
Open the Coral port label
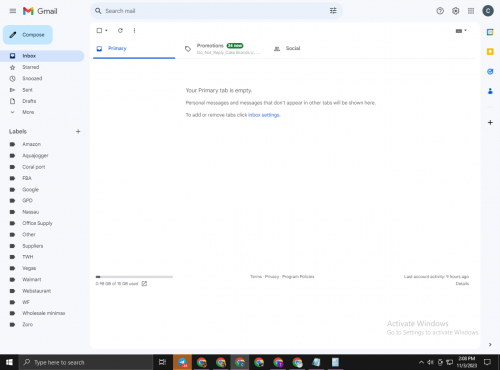pos(42,167)
